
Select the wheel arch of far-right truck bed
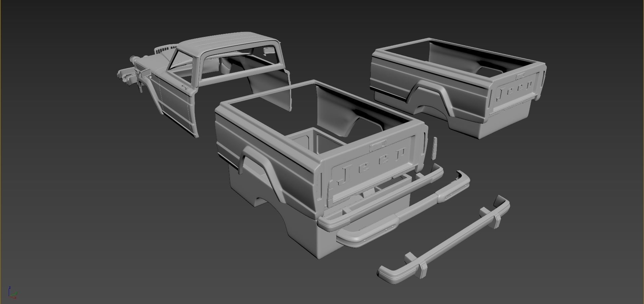[430, 98]
